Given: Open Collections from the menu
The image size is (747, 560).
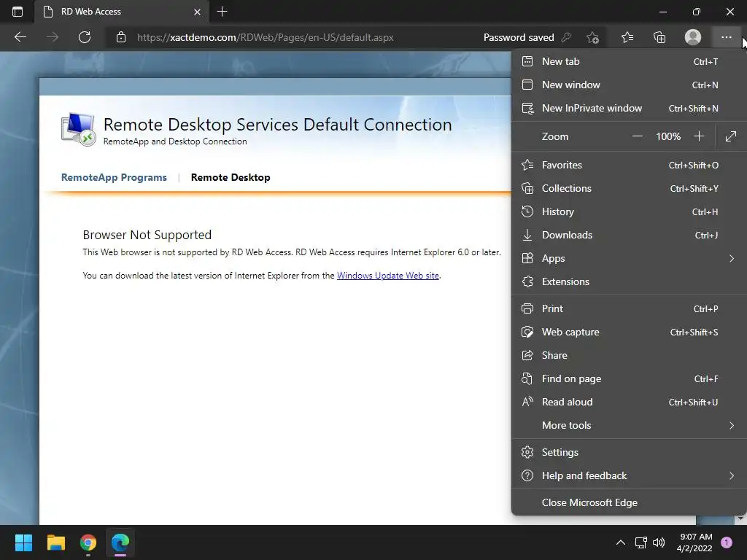Looking at the screenshot, I should 628,189.
